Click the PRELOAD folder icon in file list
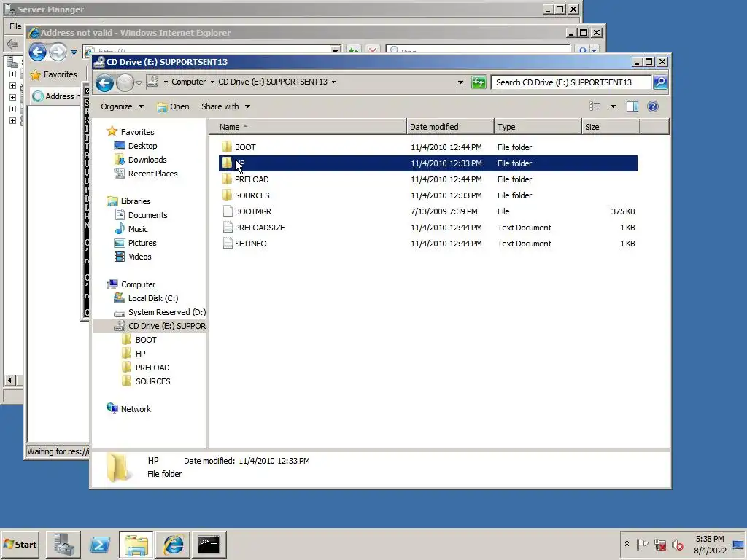 pos(228,179)
